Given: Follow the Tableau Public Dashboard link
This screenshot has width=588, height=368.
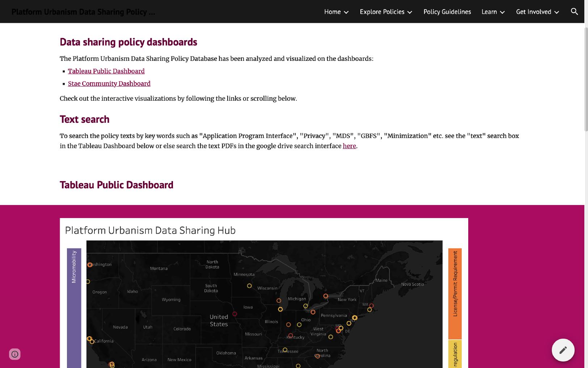Looking at the screenshot, I should (x=106, y=71).
